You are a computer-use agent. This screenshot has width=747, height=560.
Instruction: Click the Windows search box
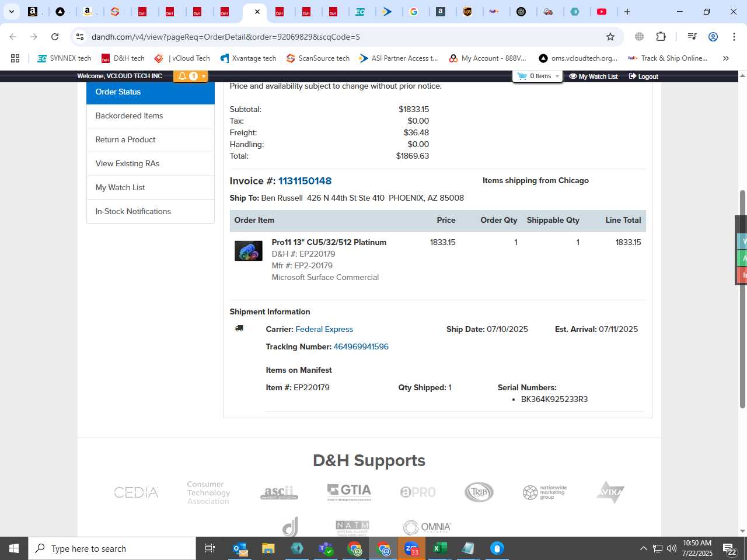(112, 548)
